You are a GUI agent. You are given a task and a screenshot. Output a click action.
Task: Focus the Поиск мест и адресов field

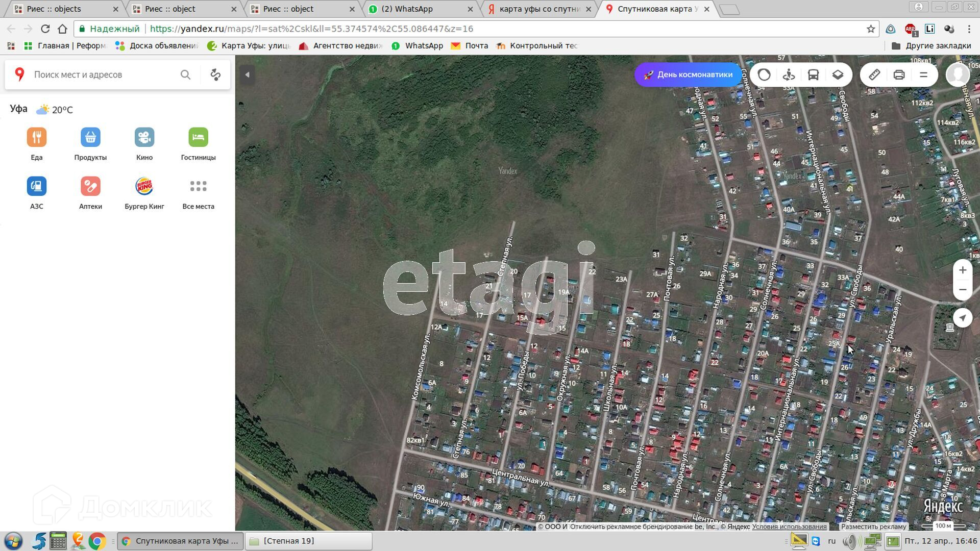tap(102, 75)
